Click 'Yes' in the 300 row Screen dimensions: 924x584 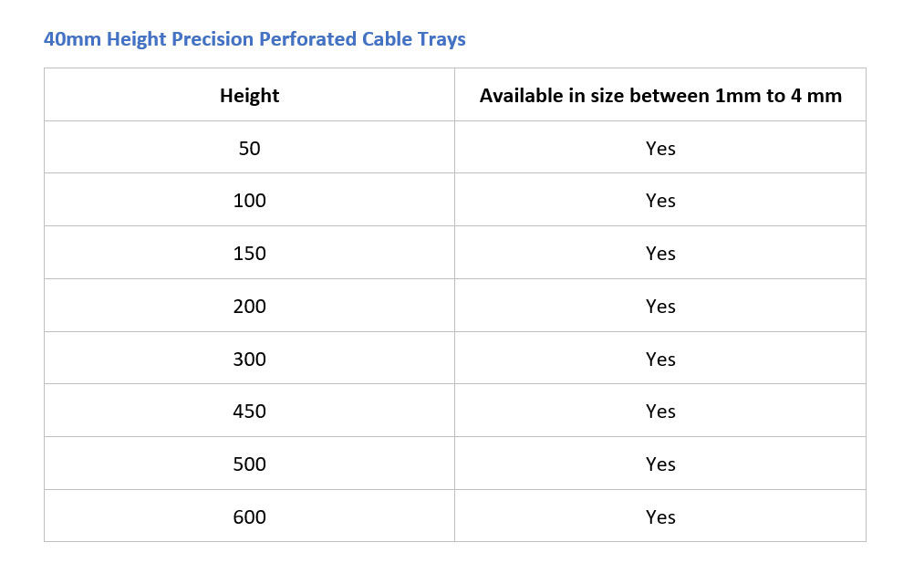click(x=660, y=360)
